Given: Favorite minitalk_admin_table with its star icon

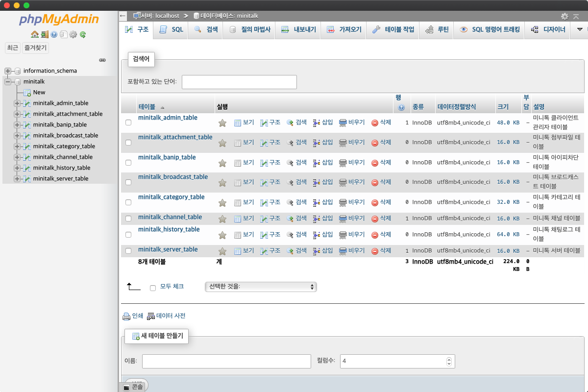Looking at the screenshot, I should tap(222, 123).
